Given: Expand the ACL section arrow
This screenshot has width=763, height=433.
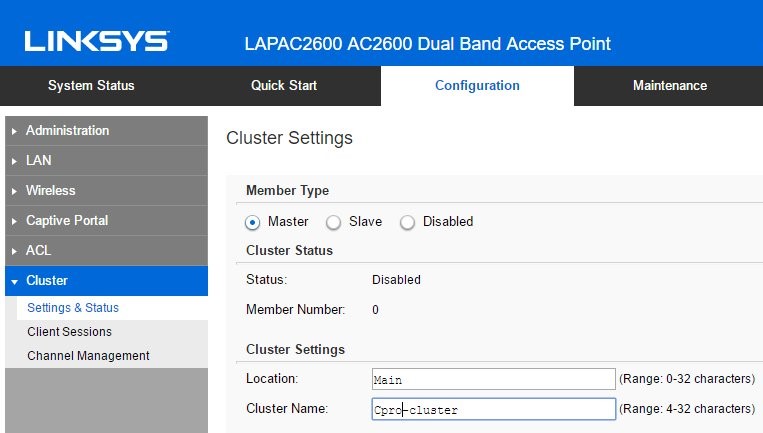Looking at the screenshot, I should tap(14, 251).
